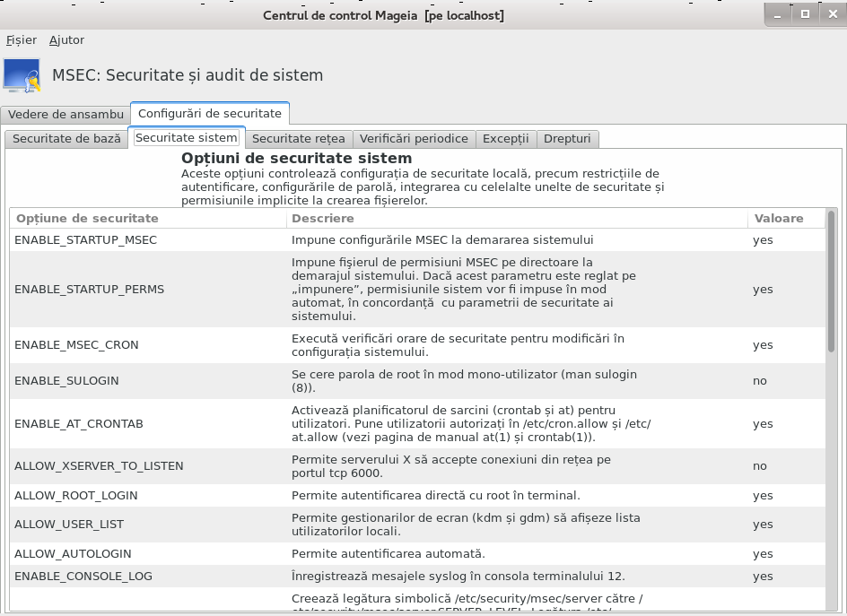Click the 'no' value of ENABLE_SULOGIN
The width and height of the screenshot is (847, 616).
pos(759,381)
